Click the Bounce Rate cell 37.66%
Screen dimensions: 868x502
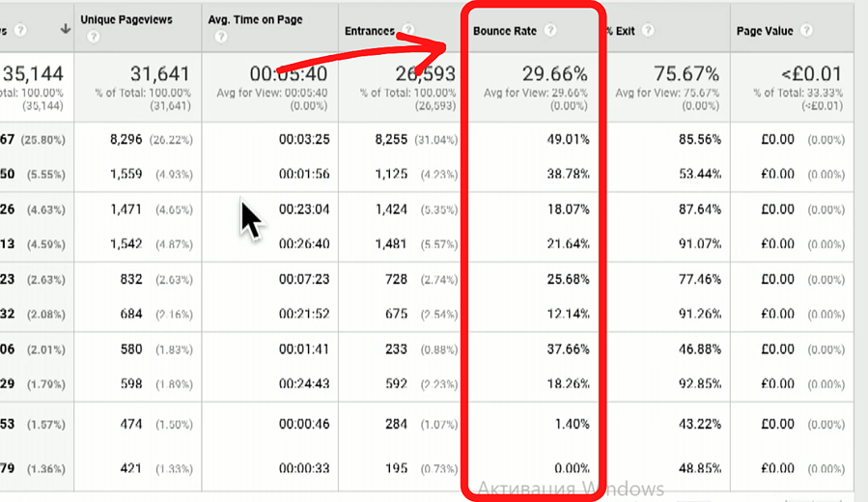click(x=568, y=349)
